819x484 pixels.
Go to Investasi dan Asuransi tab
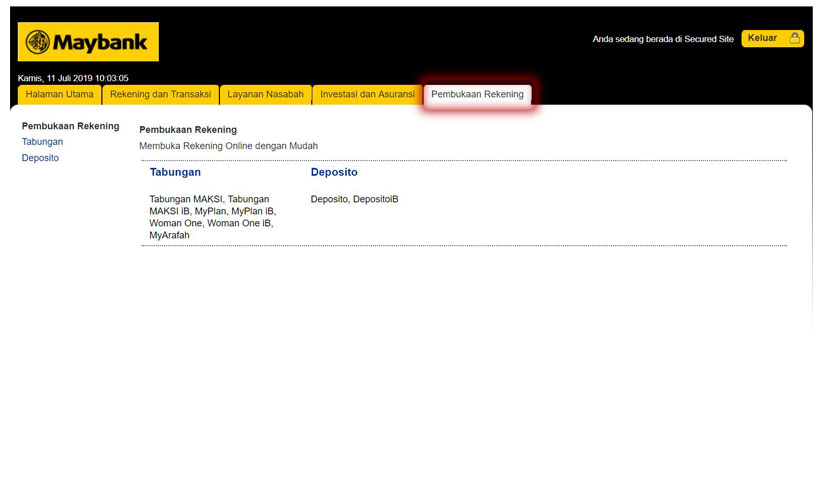[x=367, y=95]
